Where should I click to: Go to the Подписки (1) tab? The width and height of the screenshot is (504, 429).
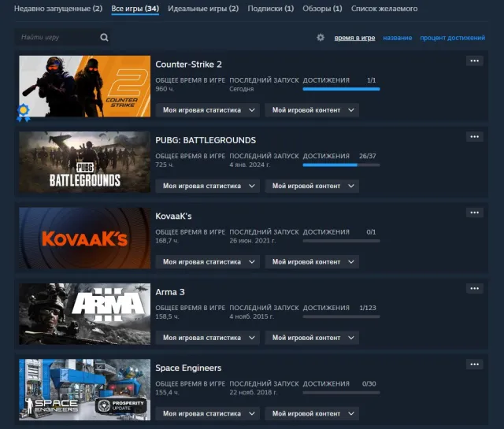(271, 9)
